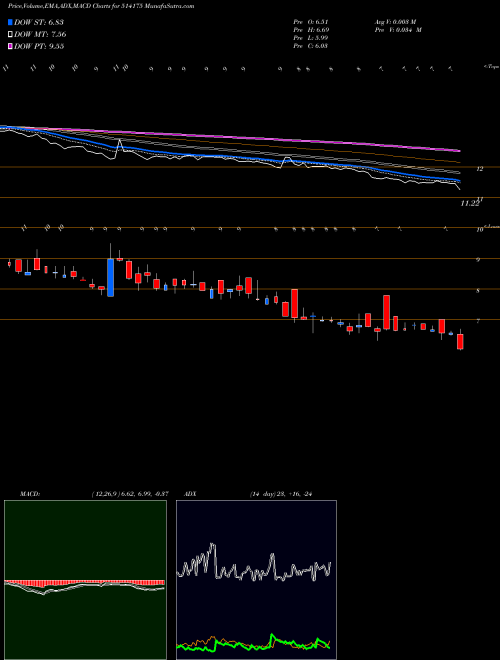Click the large blue candlestick
The height and width of the screenshot is (660, 500).
(x=110, y=278)
